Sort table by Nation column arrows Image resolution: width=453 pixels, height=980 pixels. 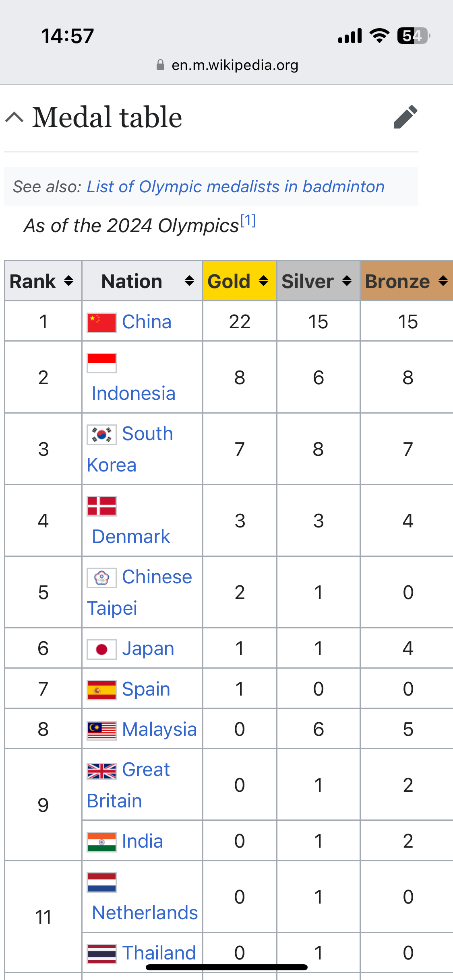click(189, 281)
